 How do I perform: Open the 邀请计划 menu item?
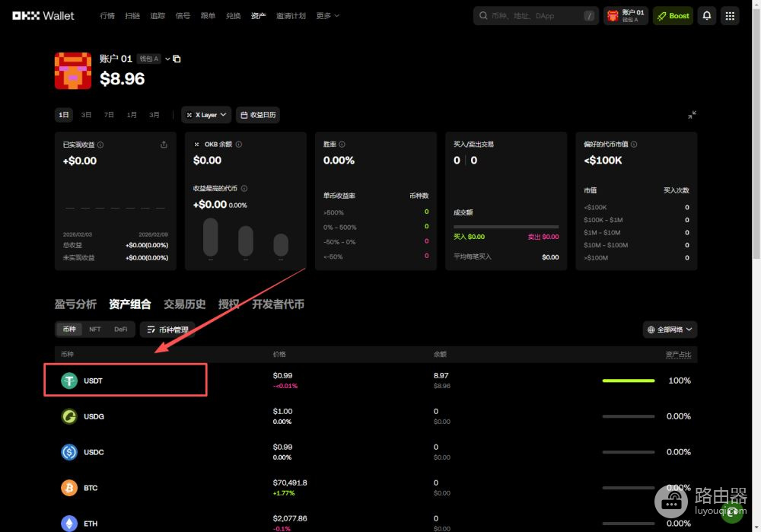click(x=291, y=15)
